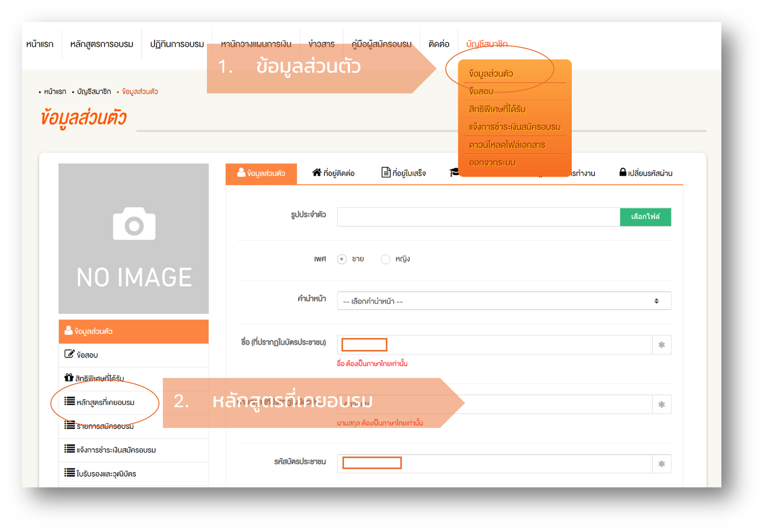
Task: Open ข้อมูลส่วนตัว in the left sidebar
Action: pos(134,331)
